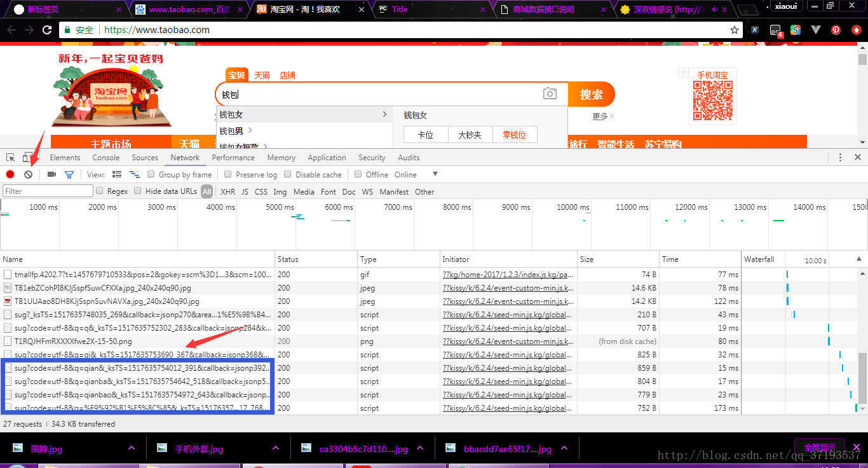
Task: Select the 天猫 search tab
Action: (x=262, y=75)
